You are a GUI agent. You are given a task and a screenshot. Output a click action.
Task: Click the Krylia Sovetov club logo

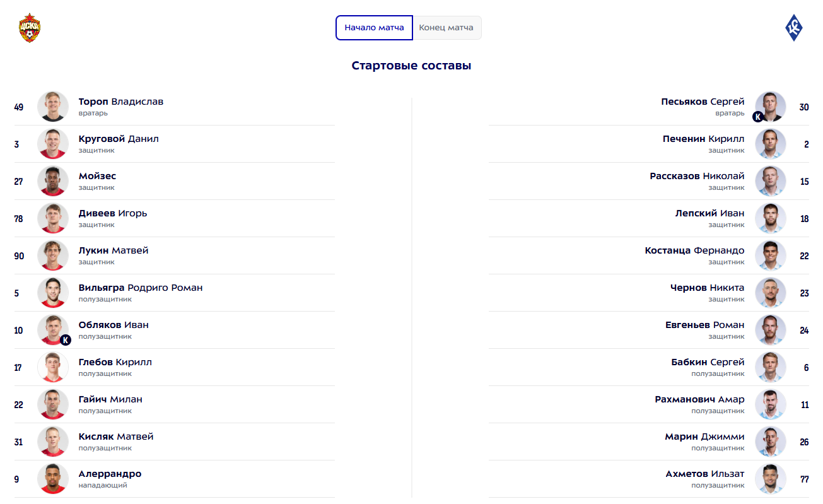coord(793,28)
